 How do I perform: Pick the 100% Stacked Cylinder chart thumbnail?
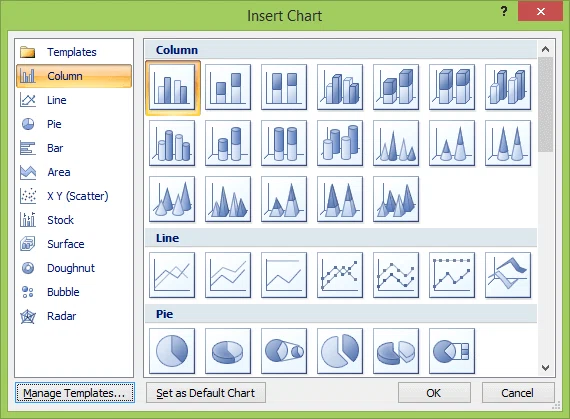click(284, 144)
